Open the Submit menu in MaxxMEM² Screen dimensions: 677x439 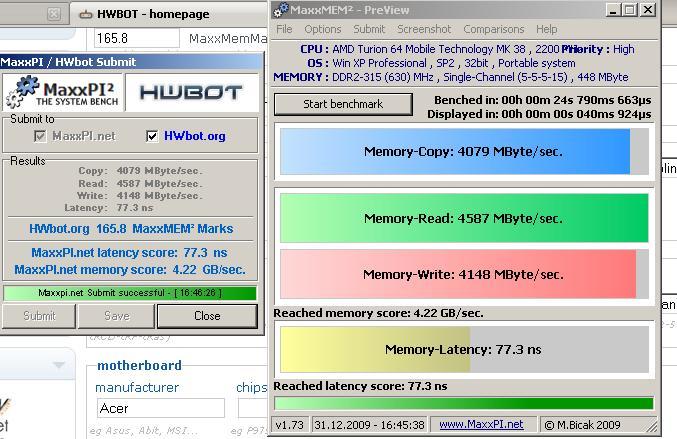click(x=369, y=29)
